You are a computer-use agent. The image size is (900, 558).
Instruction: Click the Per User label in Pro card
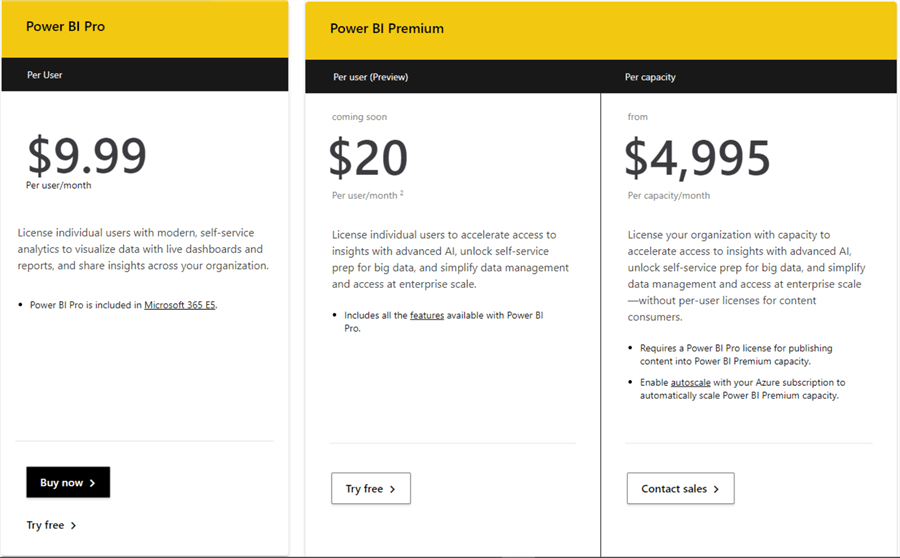pos(45,74)
